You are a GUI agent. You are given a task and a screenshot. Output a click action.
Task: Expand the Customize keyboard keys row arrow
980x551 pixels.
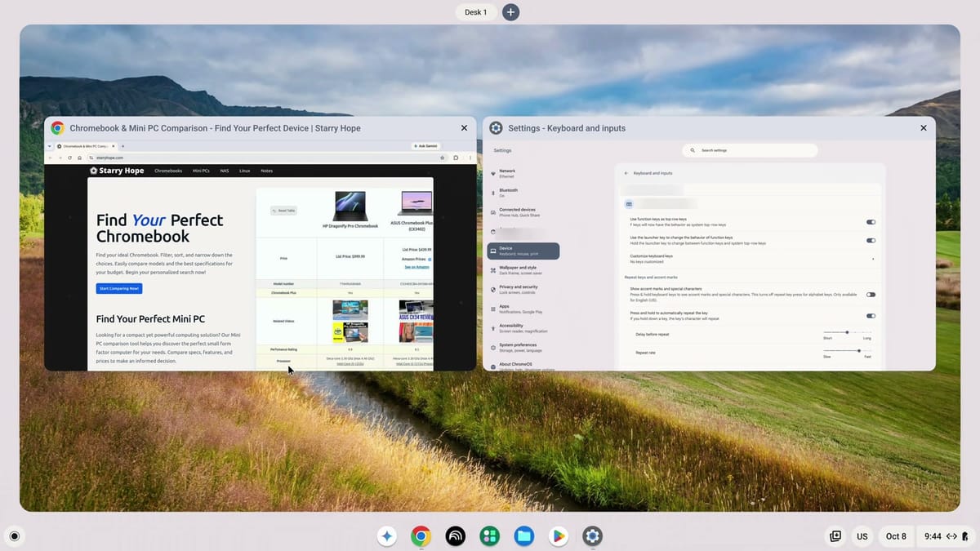click(x=873, y=259)
